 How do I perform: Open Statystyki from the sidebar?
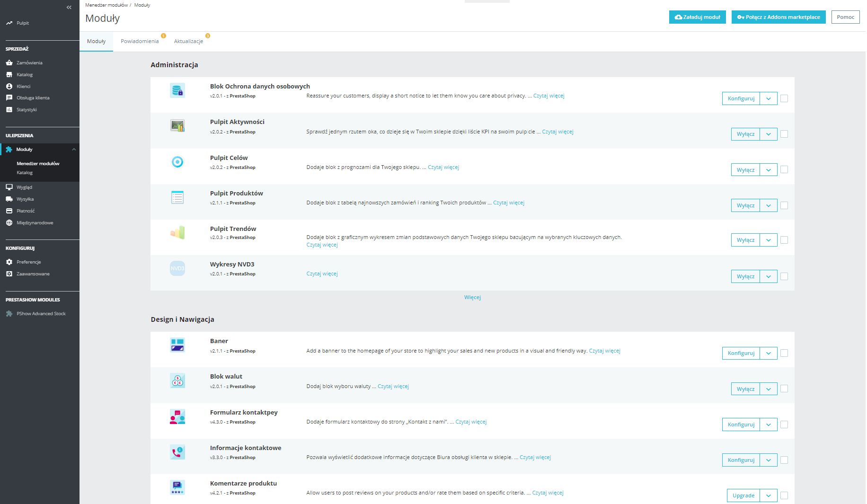point(9,109)
